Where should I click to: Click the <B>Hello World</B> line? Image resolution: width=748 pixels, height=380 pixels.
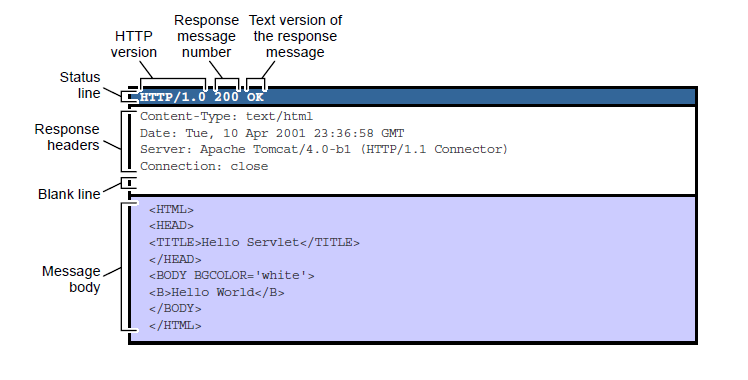coord(217,292)
